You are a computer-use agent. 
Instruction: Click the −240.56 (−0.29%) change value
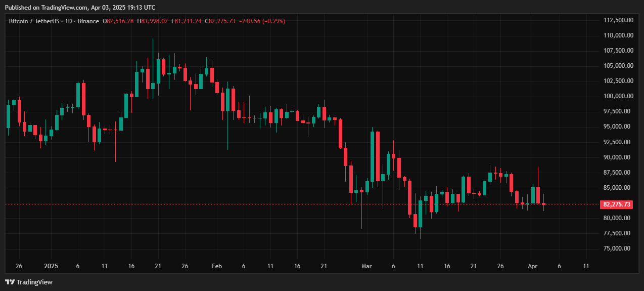[x=262, y=21]
